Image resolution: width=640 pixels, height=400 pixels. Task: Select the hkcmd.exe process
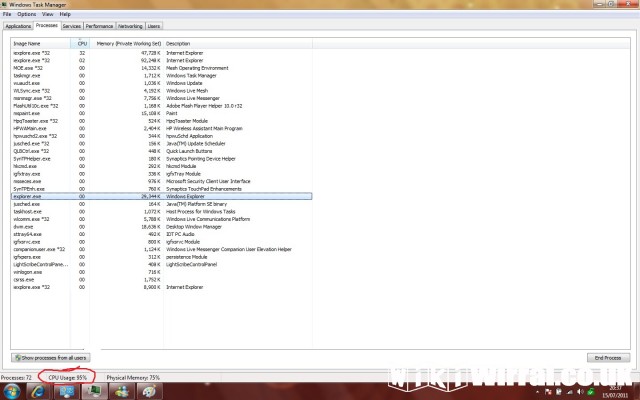162,166
